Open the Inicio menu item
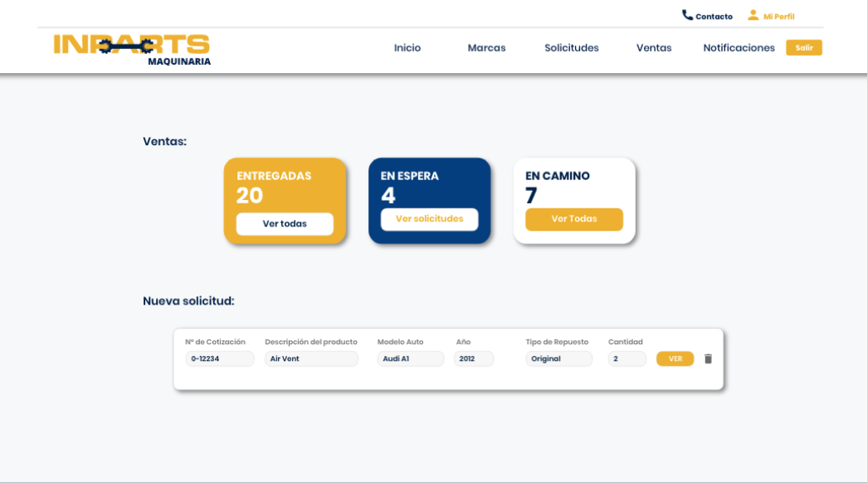Screen dimensions: 868x483 click(x=407, y=48)
